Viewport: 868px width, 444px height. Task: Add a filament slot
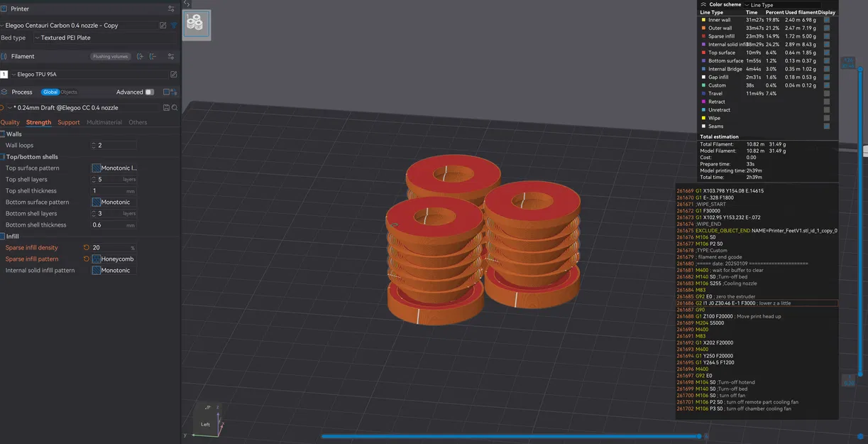[x=141, y=56]
